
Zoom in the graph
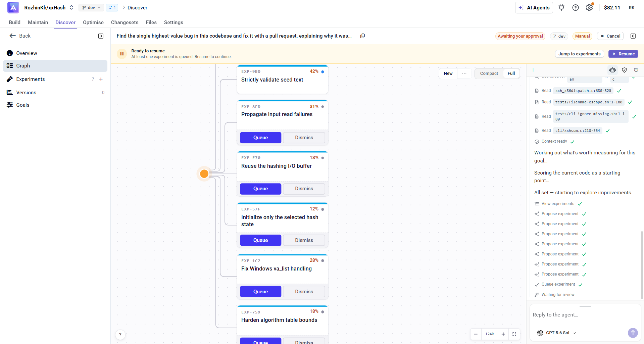(x=503, y=334)
